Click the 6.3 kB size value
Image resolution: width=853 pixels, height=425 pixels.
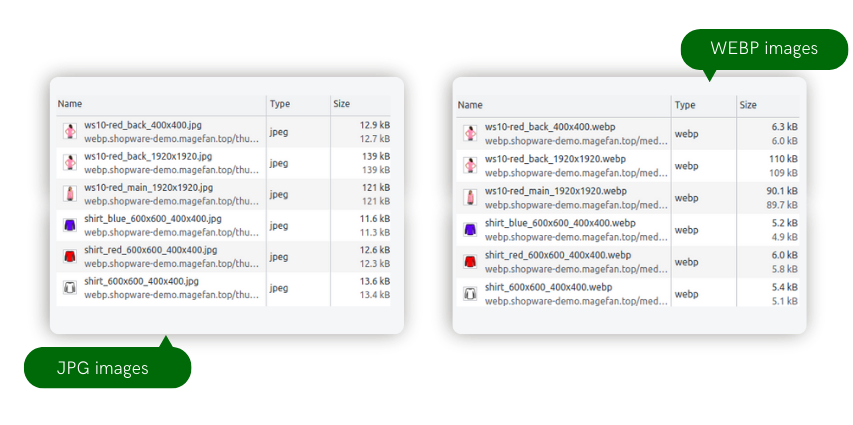coord(785,127)
